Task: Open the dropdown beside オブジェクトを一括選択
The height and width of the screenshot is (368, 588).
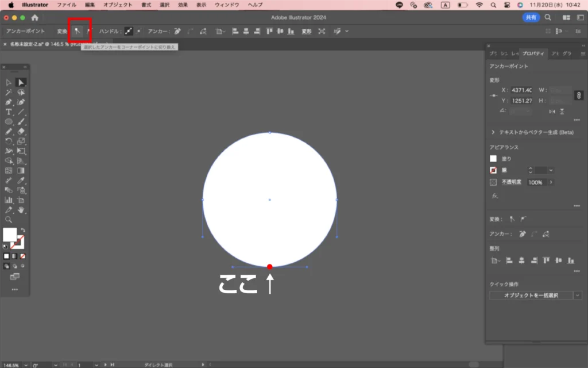Action: click(577, 295)
